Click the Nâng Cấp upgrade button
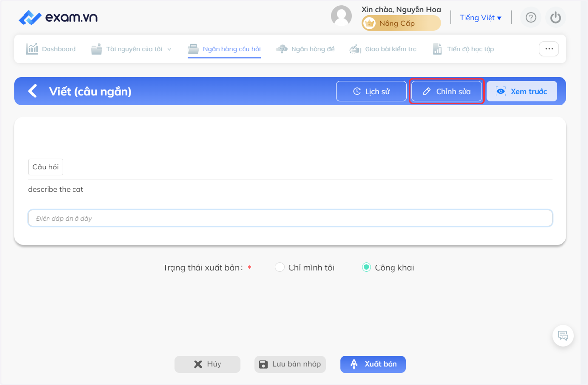 401,23
